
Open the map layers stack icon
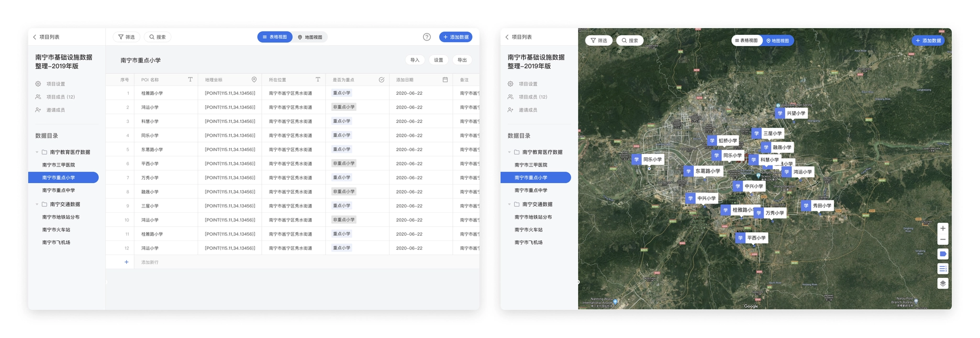pyautogui.click(x=942, y=283)
